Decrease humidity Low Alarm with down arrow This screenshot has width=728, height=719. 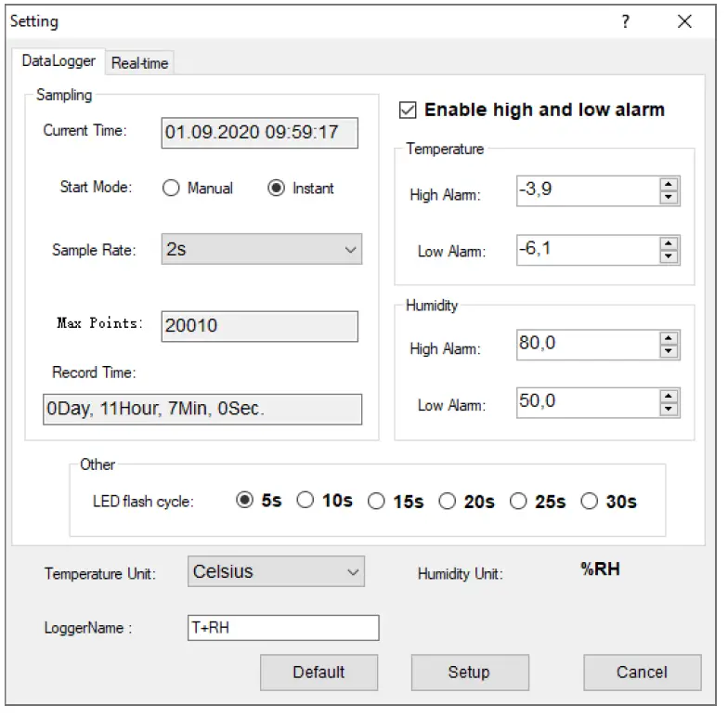tap(669, 409)
